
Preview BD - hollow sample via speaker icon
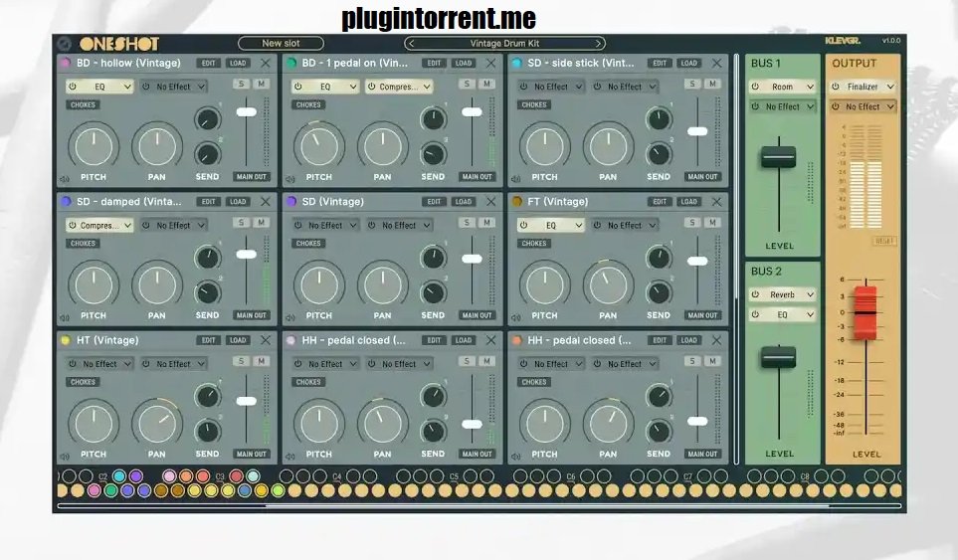pos(64,179)
